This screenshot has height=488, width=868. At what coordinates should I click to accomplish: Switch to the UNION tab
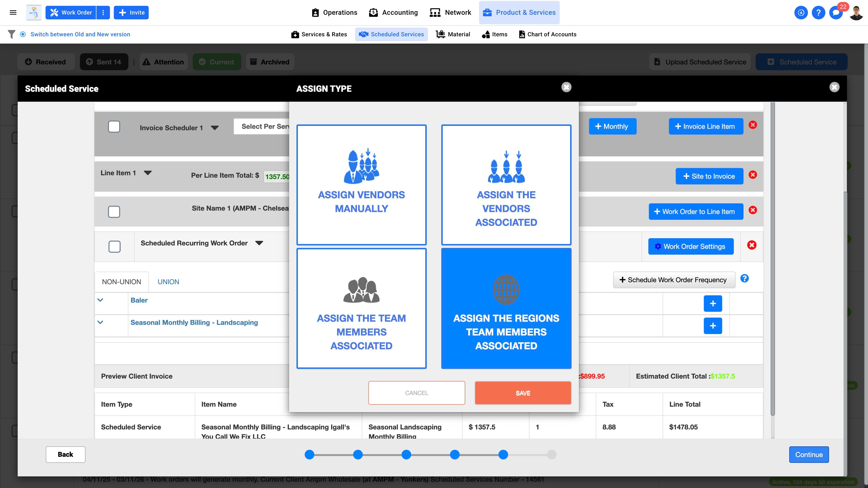pyautogui.click(x=168, y=282)
